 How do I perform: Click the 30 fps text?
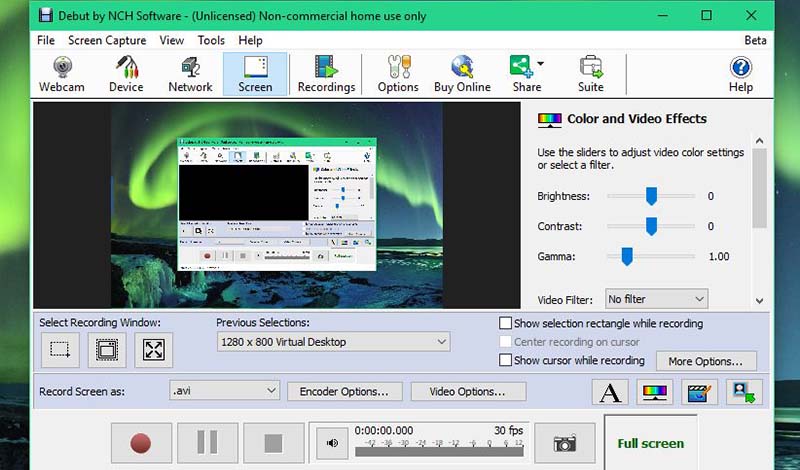pos(508,430)
